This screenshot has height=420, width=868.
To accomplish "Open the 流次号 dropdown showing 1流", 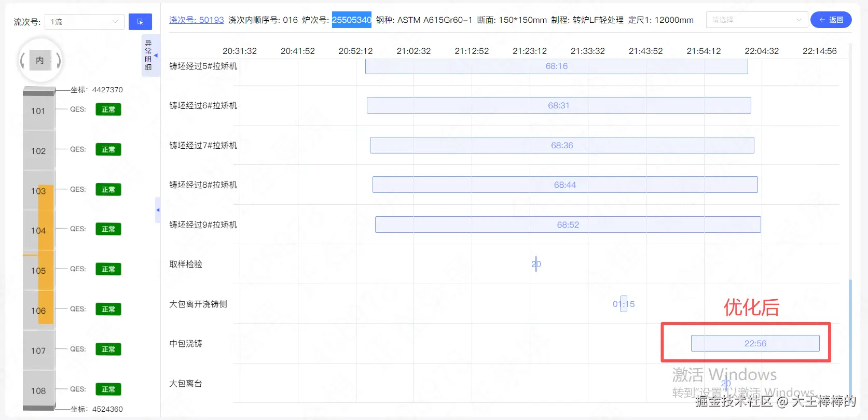I will [x=85, y=22].
